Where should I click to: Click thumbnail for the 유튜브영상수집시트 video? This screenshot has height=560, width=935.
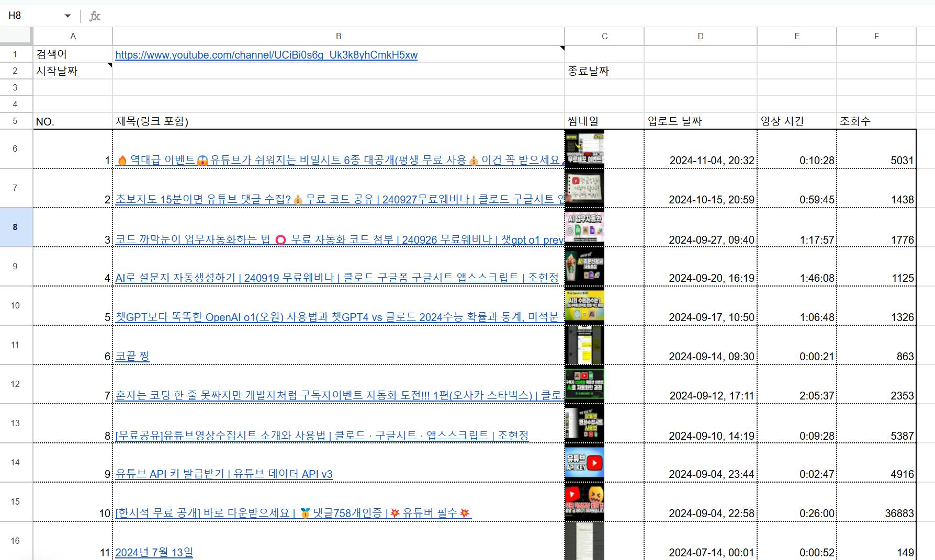tap(584, 424)
